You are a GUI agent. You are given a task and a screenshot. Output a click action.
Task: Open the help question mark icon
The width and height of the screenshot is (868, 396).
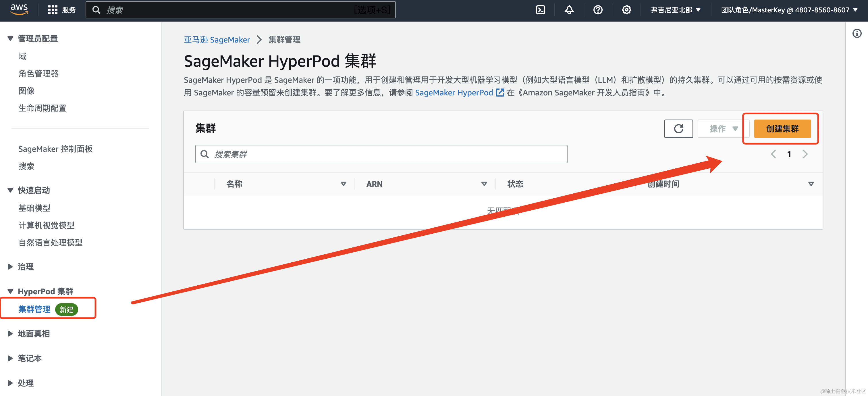coord(598,10)
